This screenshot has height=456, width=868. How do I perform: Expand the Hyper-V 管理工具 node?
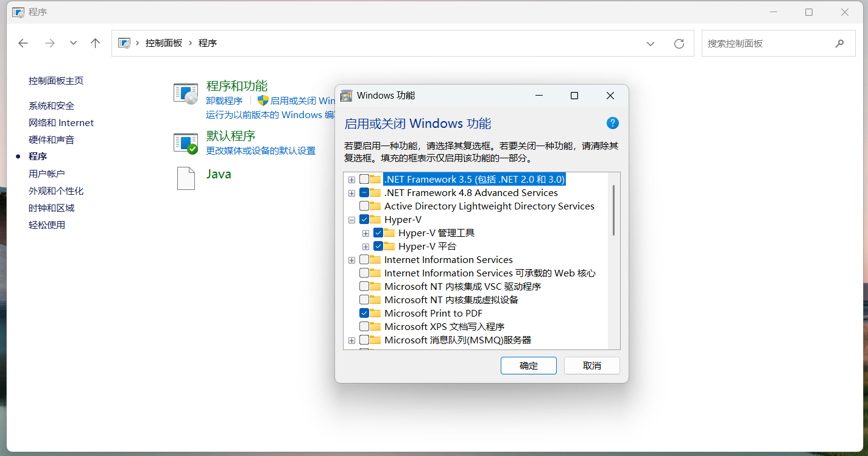(365, 233)
